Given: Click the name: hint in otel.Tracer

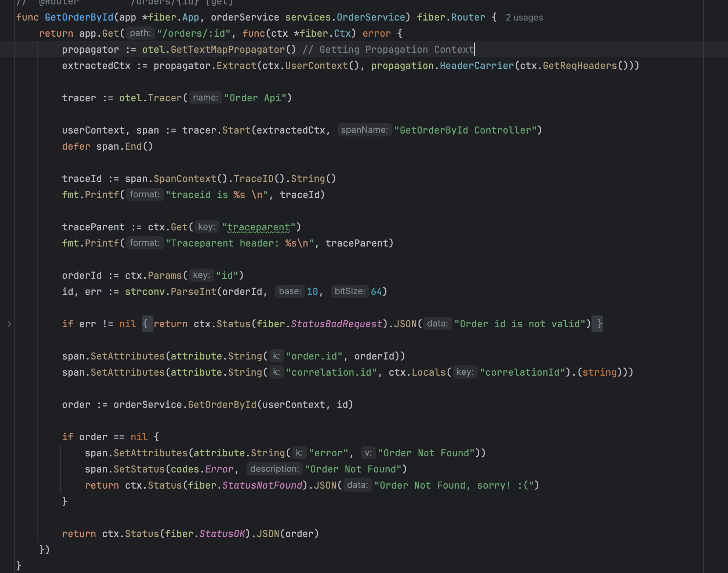Looking at the screenshot, I should (x=205, y=98).
